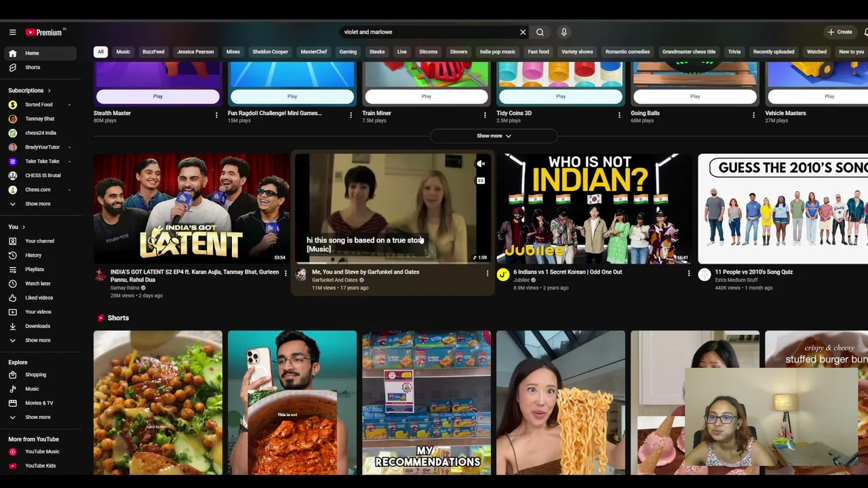Screen dimensions: 868x488
Task: Select the Gaming filter chip
Action: pyautogui.click(x=348, y=52)
